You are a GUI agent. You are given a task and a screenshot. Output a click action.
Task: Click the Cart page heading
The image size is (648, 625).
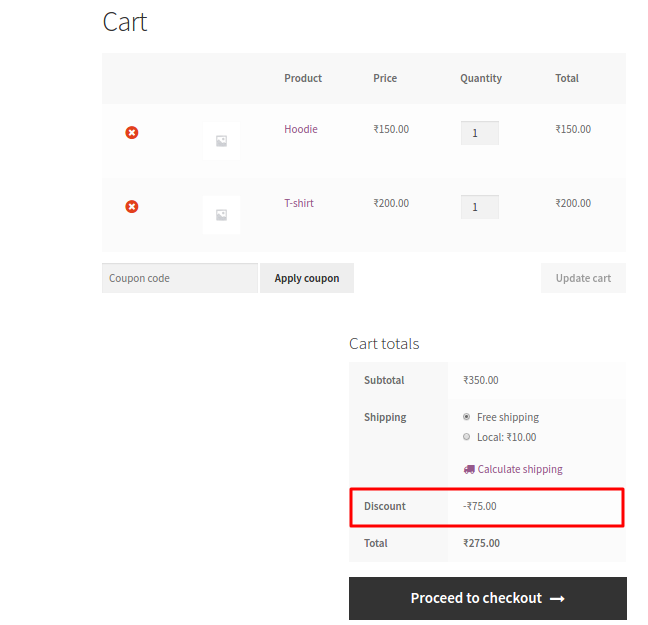tap(125, 22)
